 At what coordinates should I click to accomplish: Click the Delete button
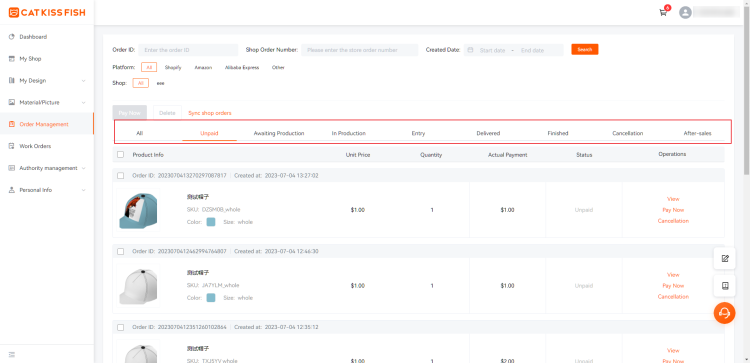167,113
